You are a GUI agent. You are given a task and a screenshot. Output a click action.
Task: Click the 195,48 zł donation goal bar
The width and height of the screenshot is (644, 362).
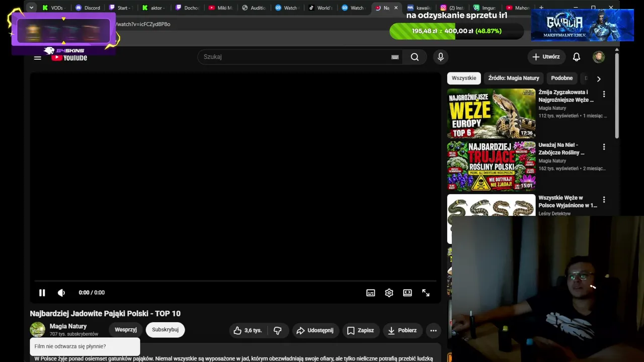click(x=456, y=31)
